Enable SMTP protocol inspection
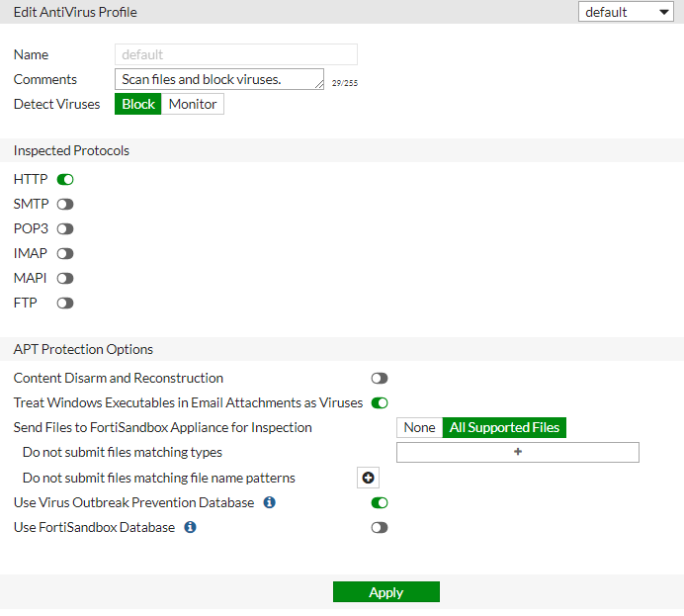The height and width of the screenshot is (616, 684). [x=65, y=204]
